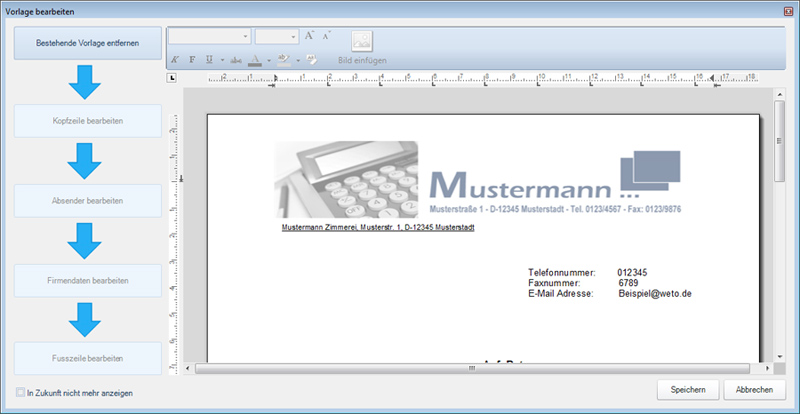This screenshot has width=800, height=414.
Task: Select the Kopfzeile bearbeiten step
Action: [87, 121]
